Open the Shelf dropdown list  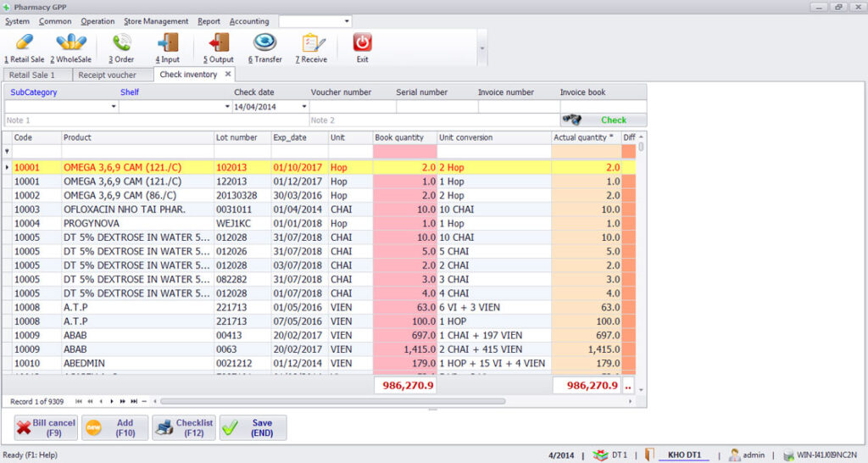click(x=227, y=107)
